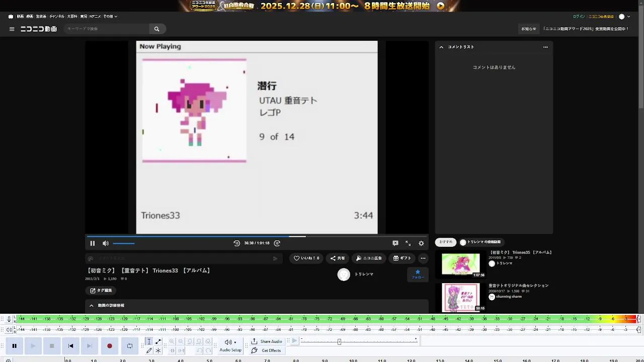Viewport: 644px width, 362px height.
Task: Rewind 10 seconds in the video player
Action: click(x=237, y=243)
